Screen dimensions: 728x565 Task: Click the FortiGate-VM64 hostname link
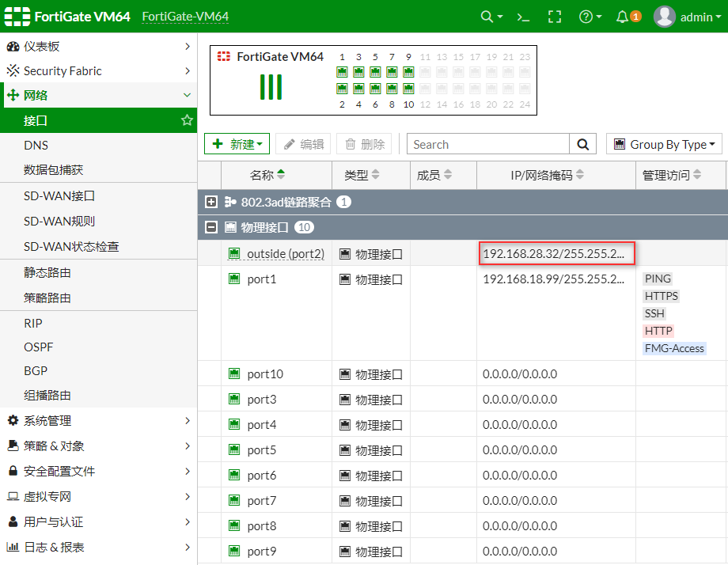click(185, 16)
